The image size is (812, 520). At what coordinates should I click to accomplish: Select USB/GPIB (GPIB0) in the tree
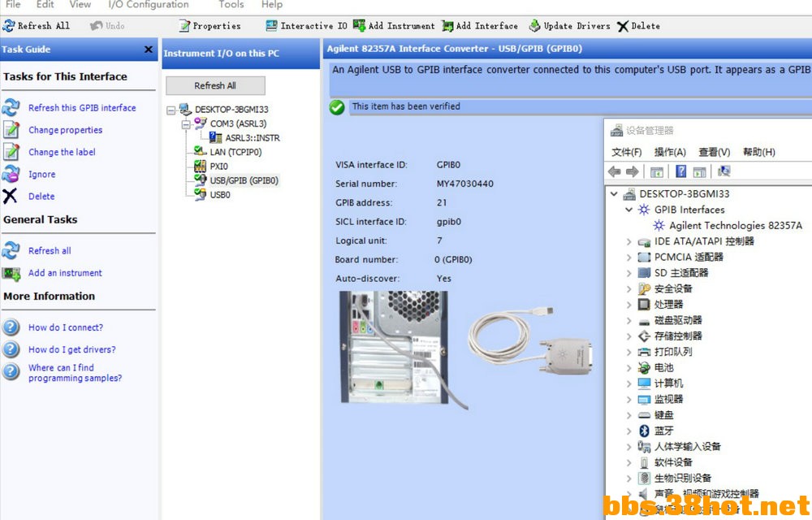(244, 180)
